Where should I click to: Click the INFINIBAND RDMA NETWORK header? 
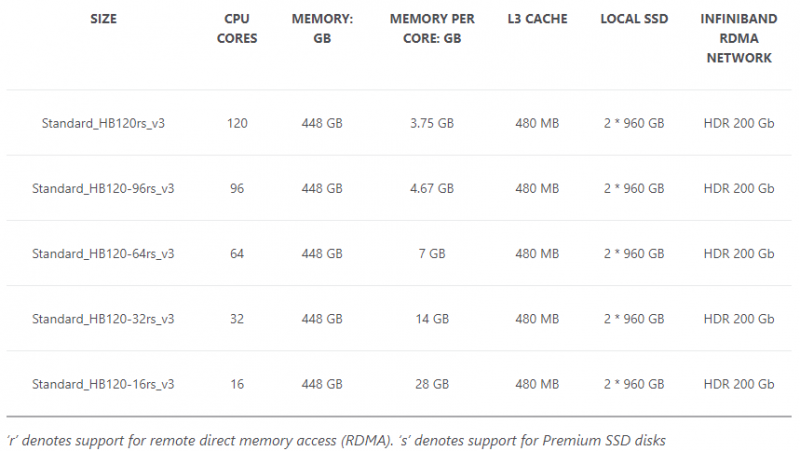739,38
